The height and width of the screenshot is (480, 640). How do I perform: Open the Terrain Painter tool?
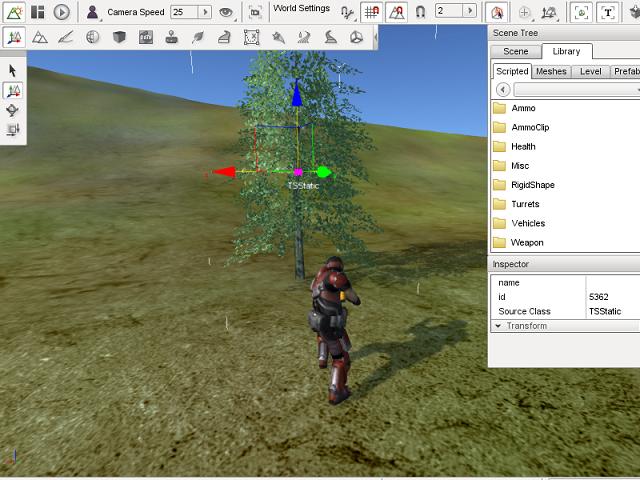tap(65, 38)
